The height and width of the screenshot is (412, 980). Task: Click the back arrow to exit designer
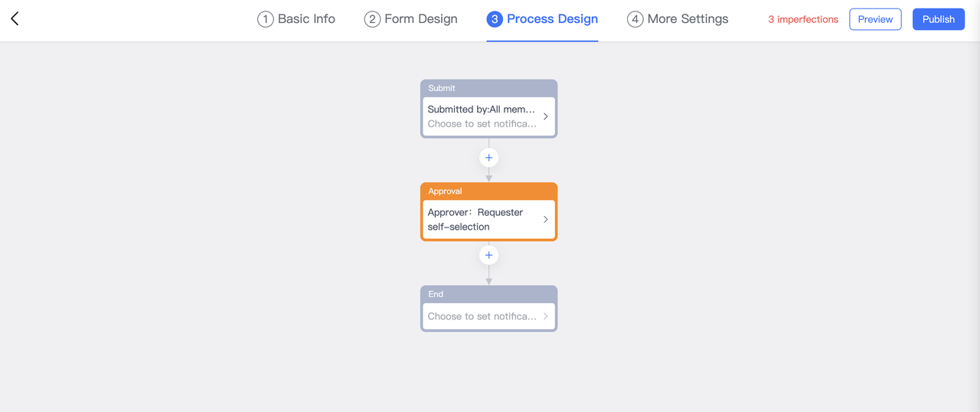point(15,19)
